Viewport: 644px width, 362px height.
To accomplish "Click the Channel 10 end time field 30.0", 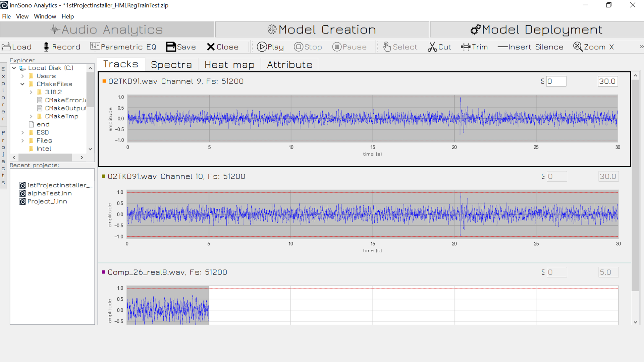I will (608, 176).
